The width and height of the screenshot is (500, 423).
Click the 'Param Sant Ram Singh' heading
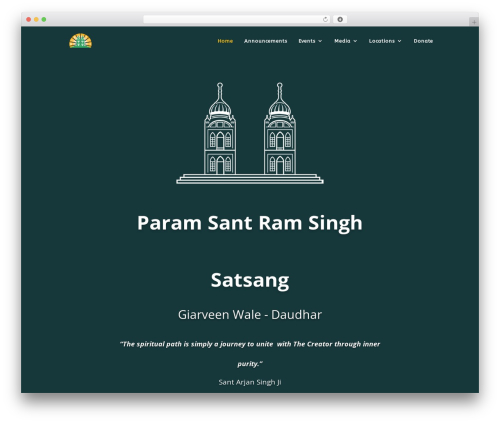click(250, 223)
